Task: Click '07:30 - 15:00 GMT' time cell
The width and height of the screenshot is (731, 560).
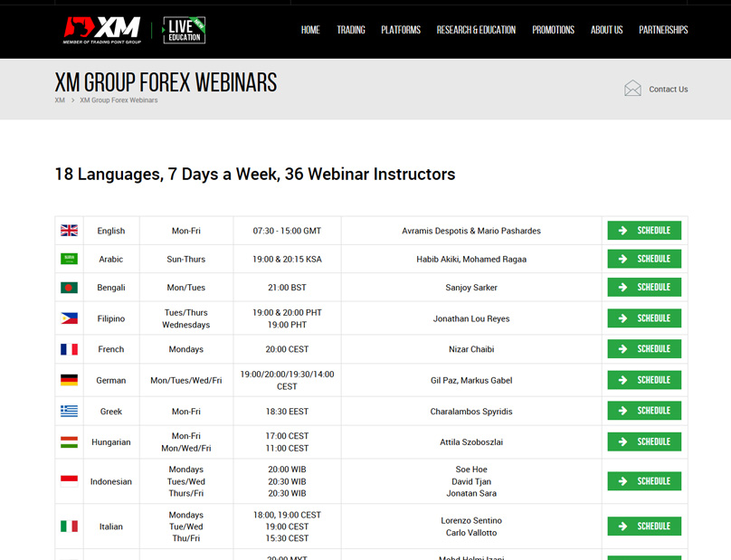Action: point(287,231)
